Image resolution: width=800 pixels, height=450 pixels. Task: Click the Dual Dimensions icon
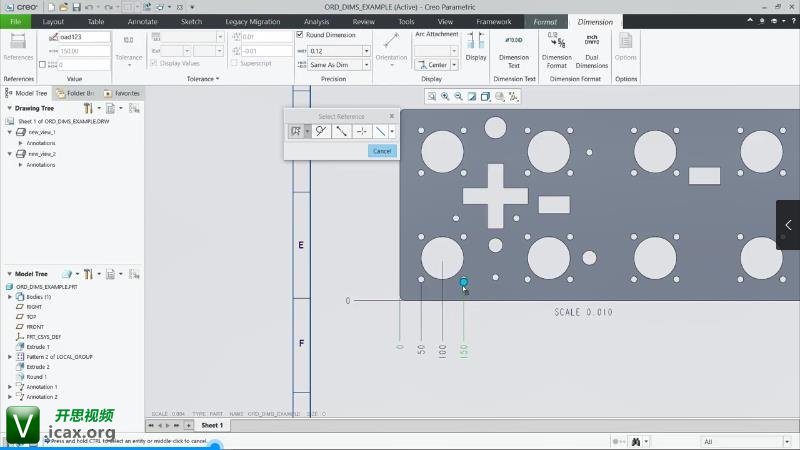[x=591, y=46]
